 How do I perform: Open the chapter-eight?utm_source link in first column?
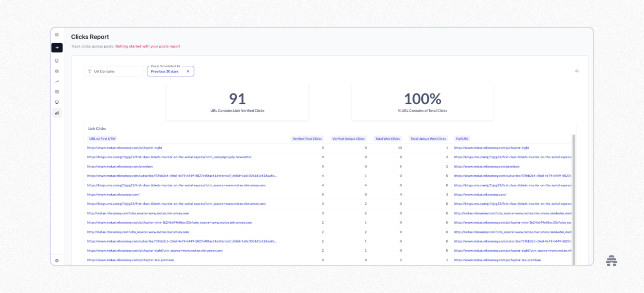(155, 251)
